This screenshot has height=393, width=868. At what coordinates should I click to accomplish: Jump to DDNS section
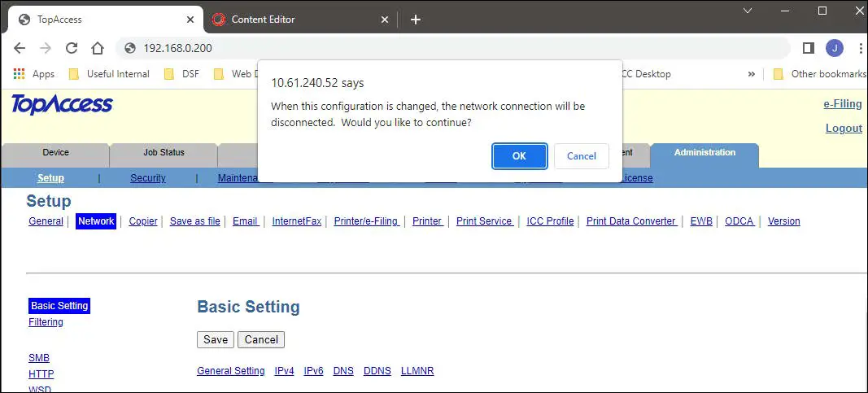[377, 371]
